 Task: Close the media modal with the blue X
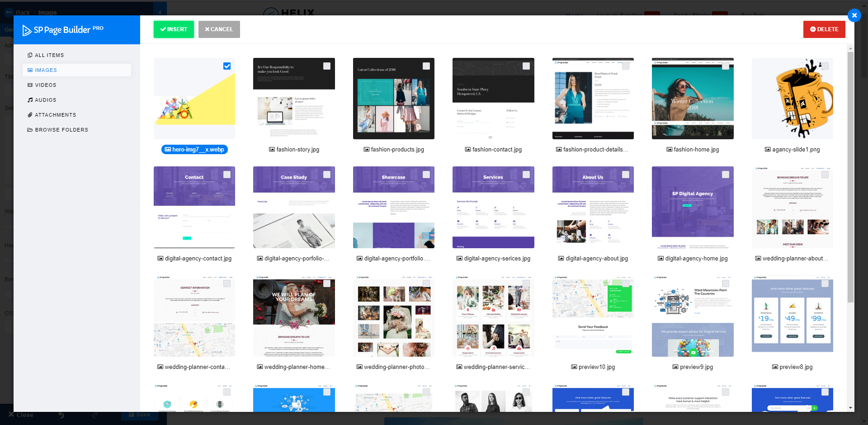tap(854, 15)
